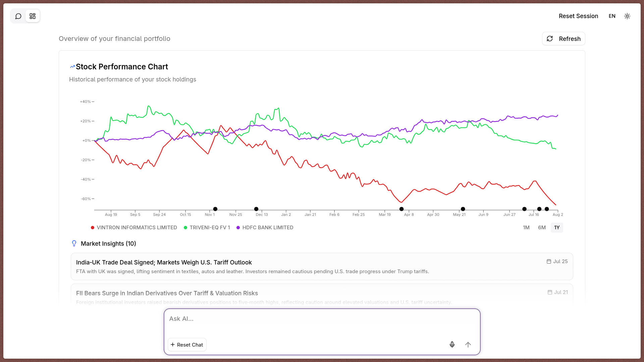Toggle HDFC BANK LIMITED legend series
This screenshot has height=362, width=644.
[x=265, y=228]
